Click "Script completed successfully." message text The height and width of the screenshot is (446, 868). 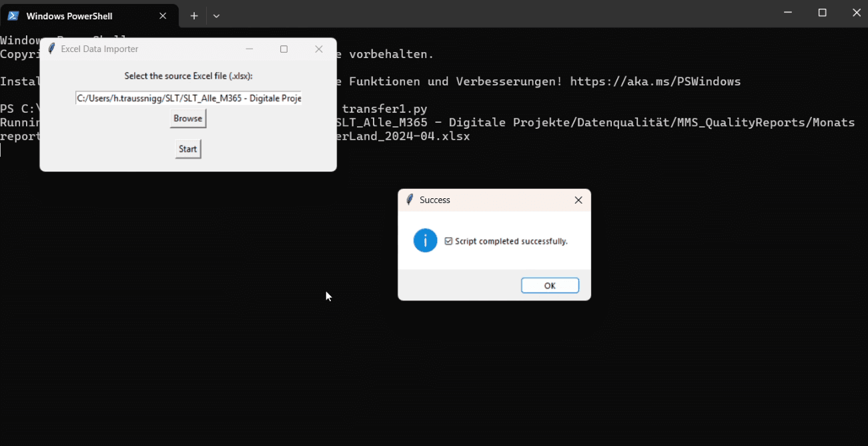pos(511,241)
